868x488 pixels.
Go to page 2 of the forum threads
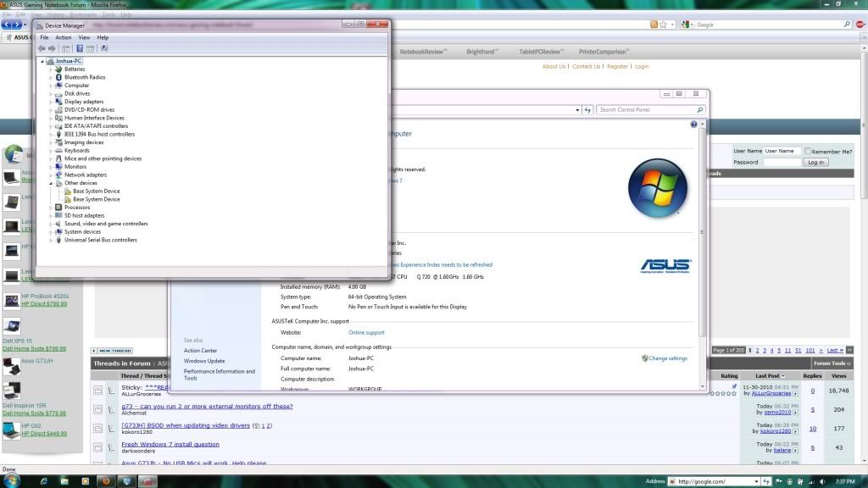click(x=757, y=350)
